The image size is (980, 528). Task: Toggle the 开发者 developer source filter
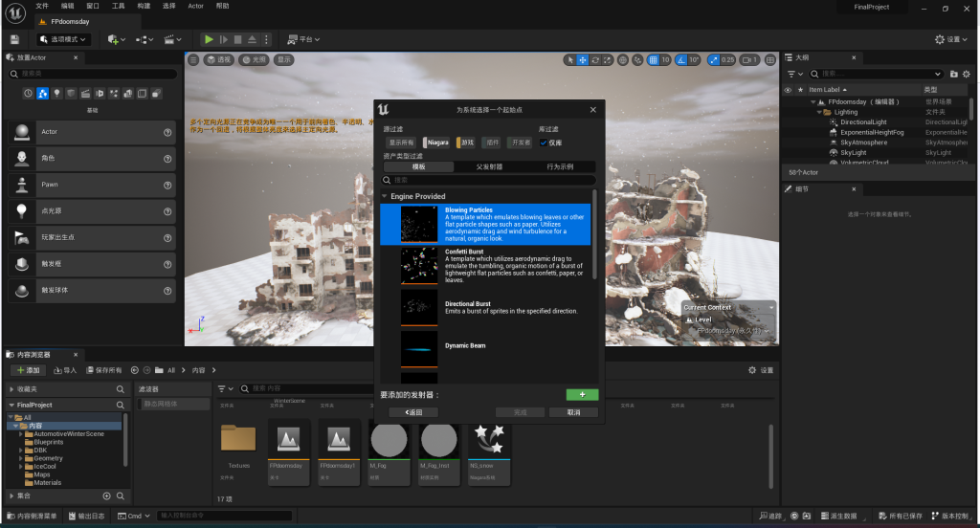click(520, 143)
